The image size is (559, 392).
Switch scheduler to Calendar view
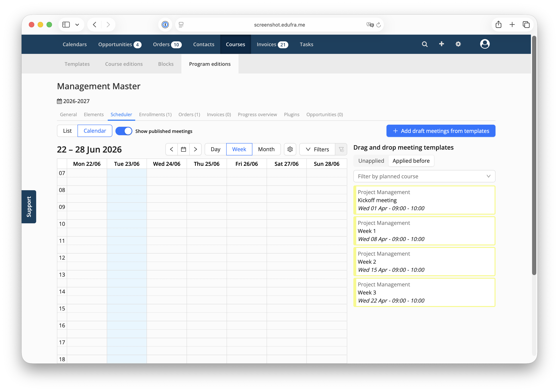click(x=95, y=131)
